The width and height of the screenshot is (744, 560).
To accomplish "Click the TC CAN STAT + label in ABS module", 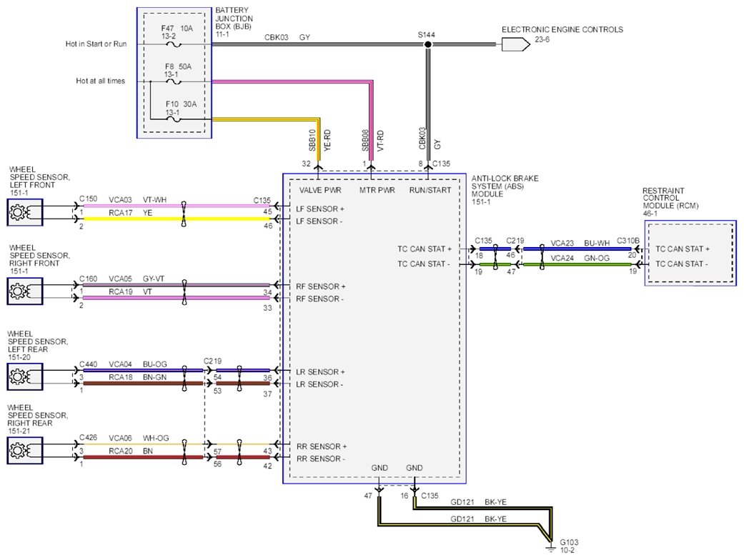I will pyautogui.click(x=425, y=249).
